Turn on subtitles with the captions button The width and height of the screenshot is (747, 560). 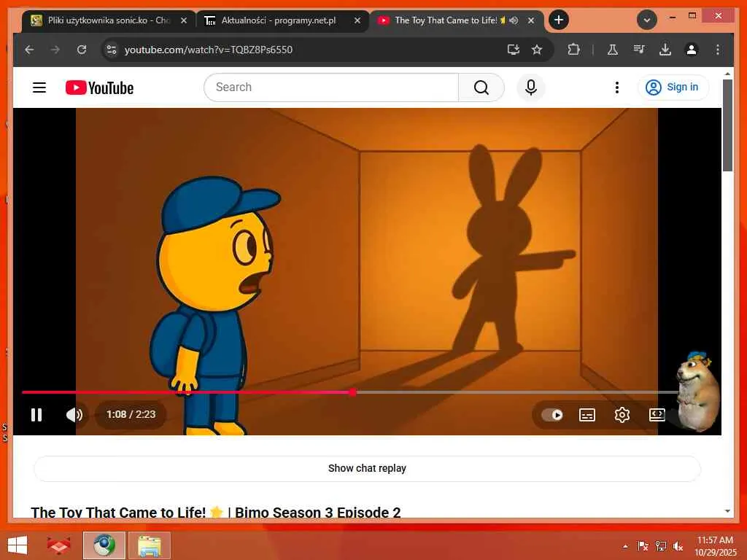[587, 415]
